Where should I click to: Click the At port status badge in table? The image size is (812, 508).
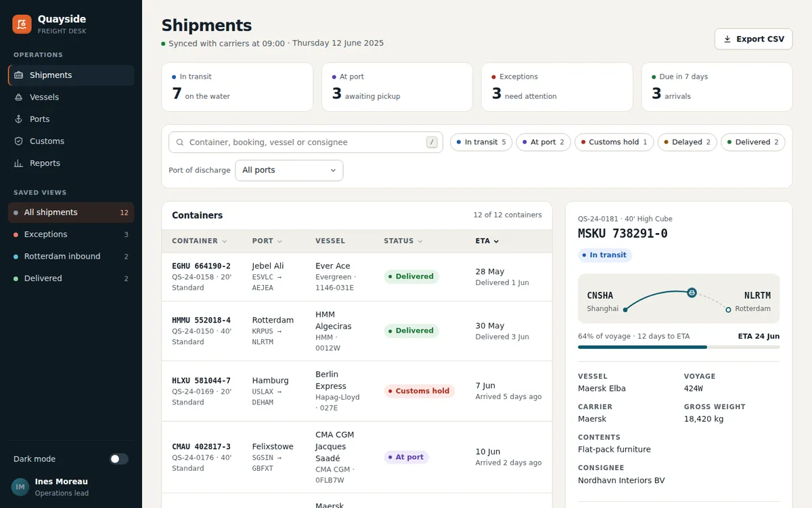[x=406, y=457]
